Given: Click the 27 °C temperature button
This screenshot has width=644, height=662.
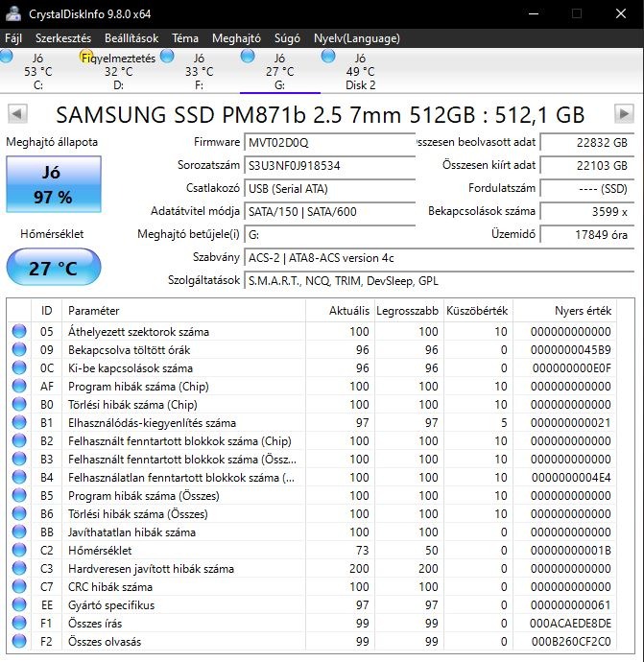Looking at the screenshot, I should click(x=54, y=268).
